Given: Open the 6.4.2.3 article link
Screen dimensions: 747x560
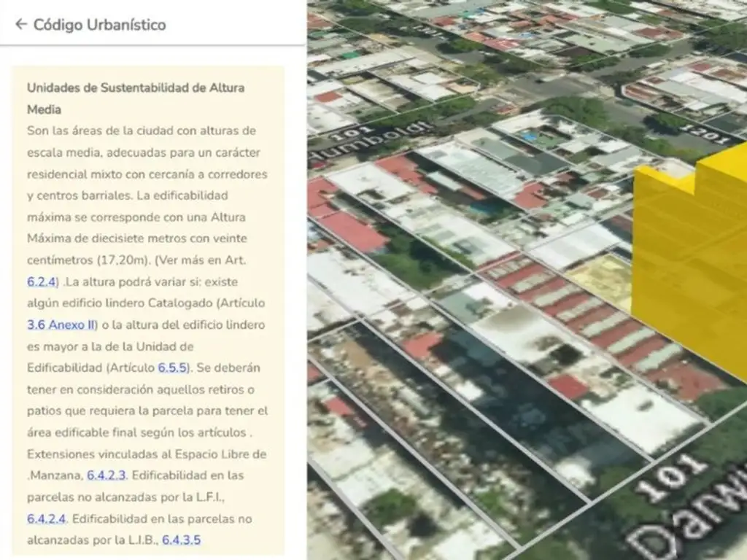Looking at the screenshot, I should point(107,475).
